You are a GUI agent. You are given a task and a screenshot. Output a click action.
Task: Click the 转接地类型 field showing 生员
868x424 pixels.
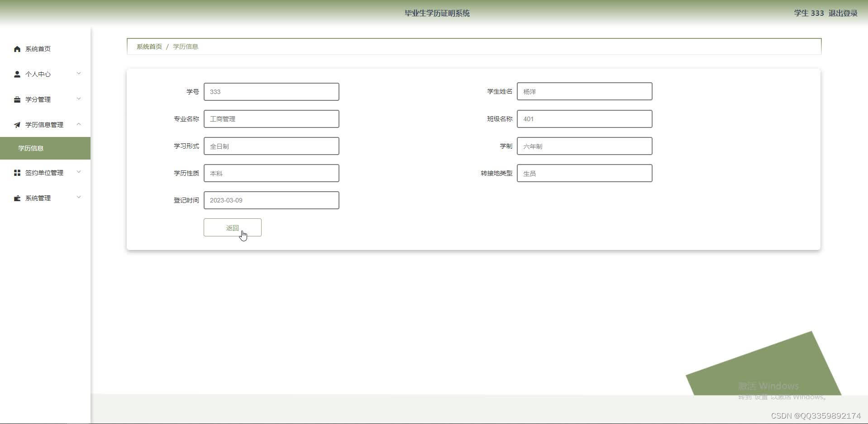(585, 173)
